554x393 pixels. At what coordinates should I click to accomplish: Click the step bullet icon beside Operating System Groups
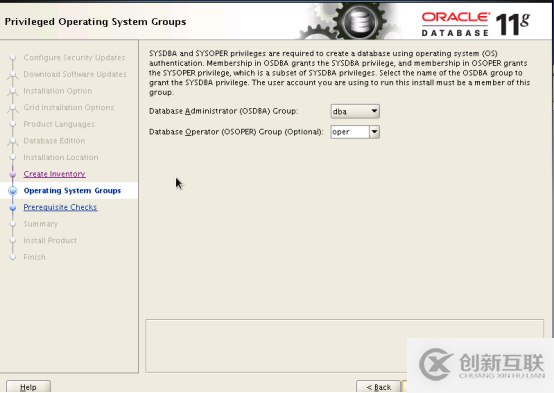(13, 191)
